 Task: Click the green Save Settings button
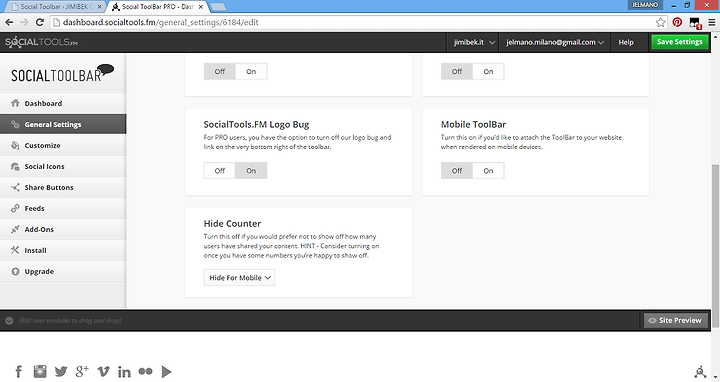click(680, 42)
